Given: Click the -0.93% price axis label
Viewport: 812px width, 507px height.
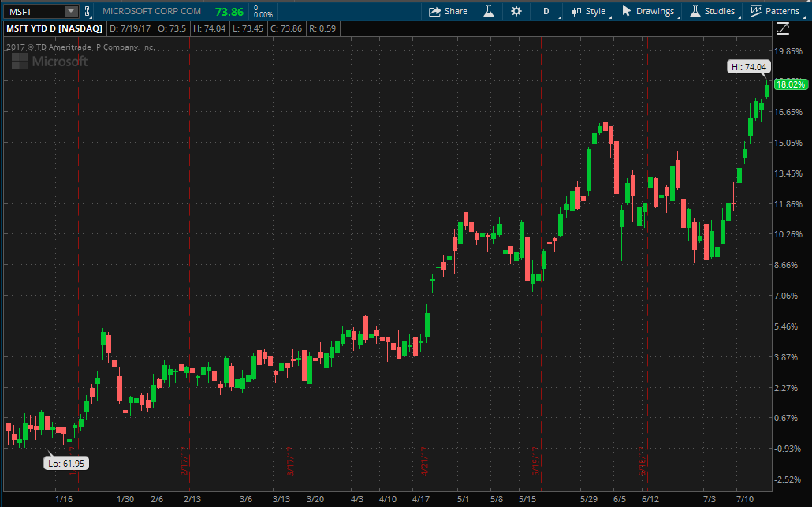Looking at the screenshot, I should 788,449.
